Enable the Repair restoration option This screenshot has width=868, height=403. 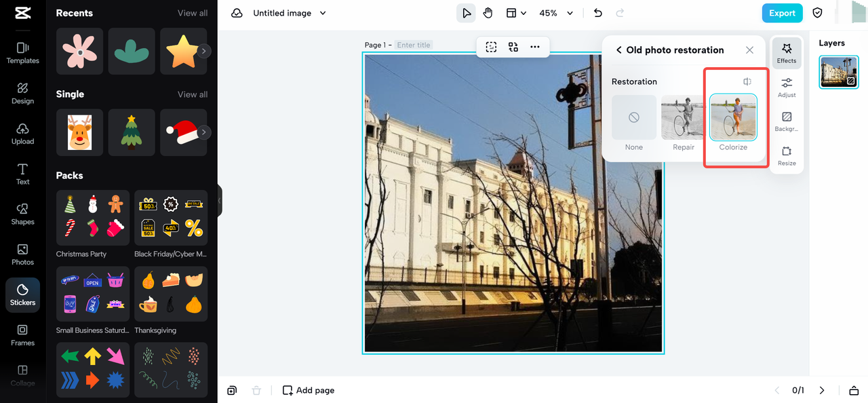683,118
